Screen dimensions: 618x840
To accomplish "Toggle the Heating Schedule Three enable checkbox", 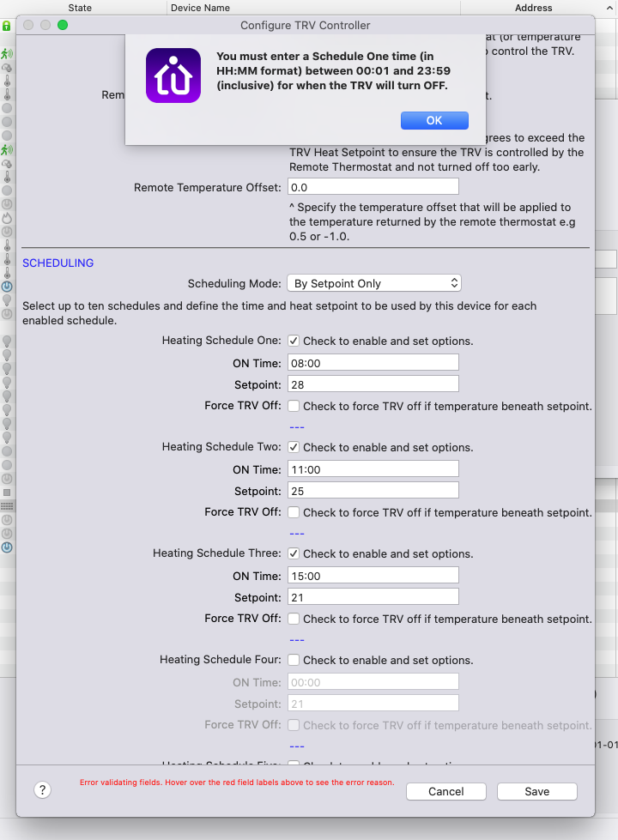I will tap(294, 553).
